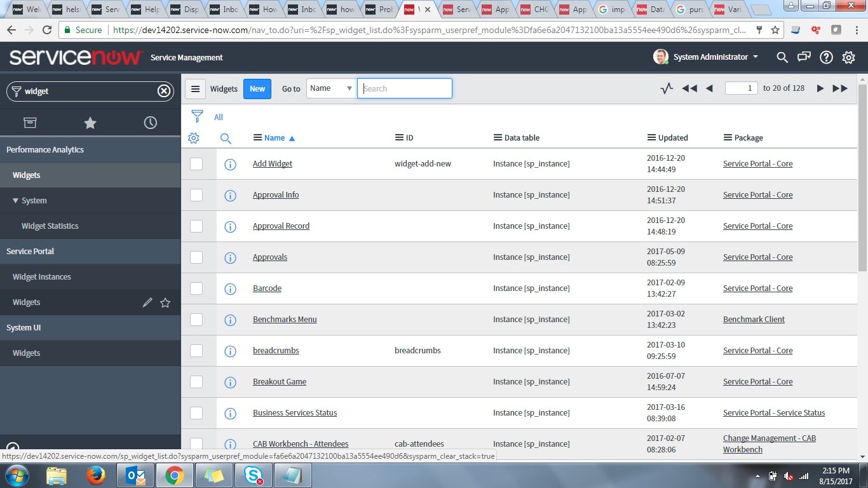
Task: Open system settings gear in header
Action: click(848, 57)
